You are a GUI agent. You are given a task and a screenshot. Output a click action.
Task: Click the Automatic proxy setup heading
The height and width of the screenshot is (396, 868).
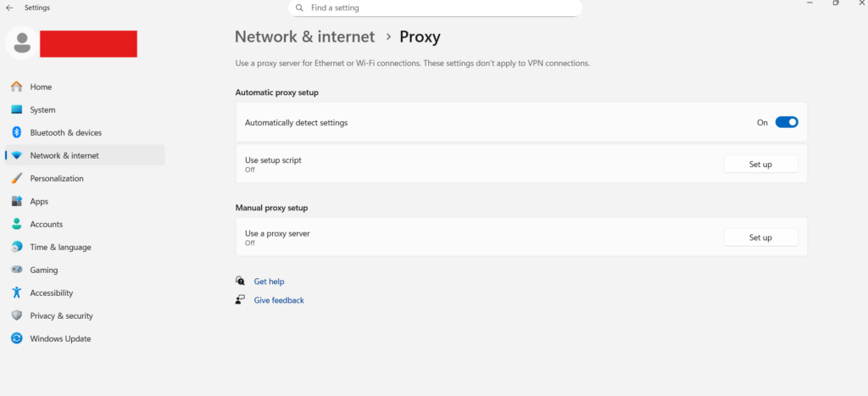(x=277, y=92)
